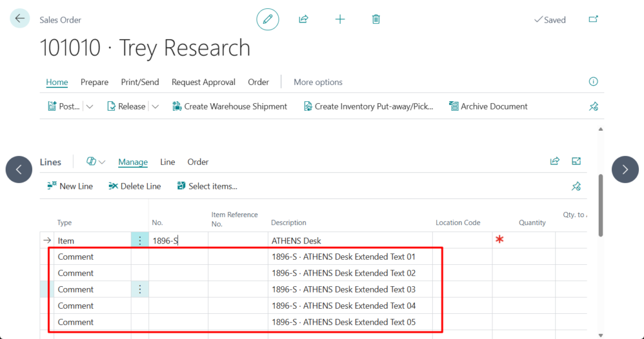This screenshot has width=644, height=339.
Task: Click Archive Document button
Action: pyautogui.click(x=488, y=107)
